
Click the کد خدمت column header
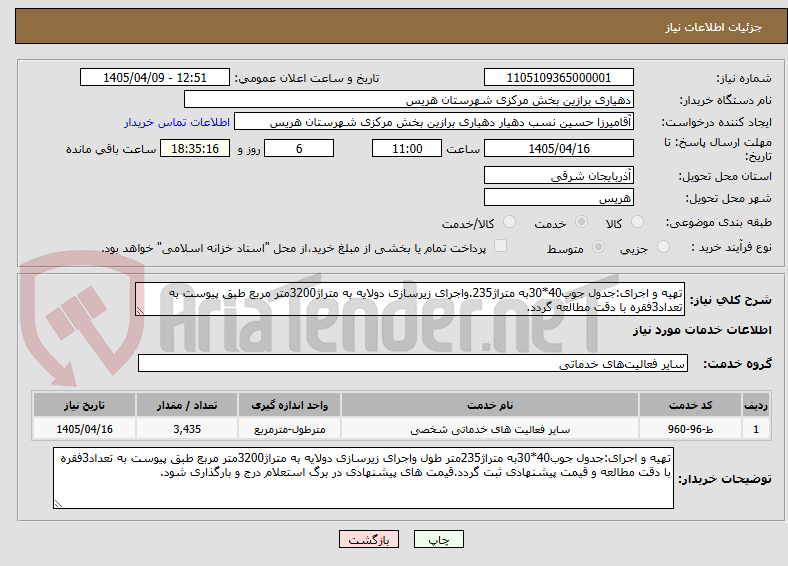[690, 405]
